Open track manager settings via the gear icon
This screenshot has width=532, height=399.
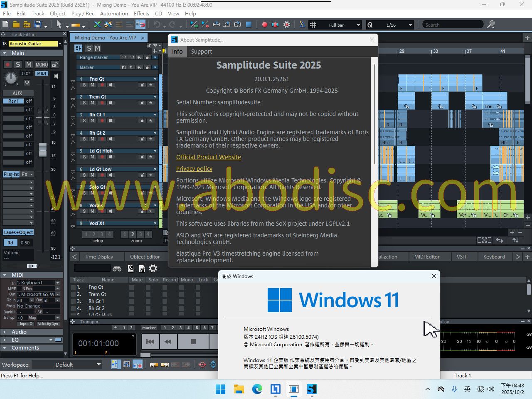tap(153, 268)
